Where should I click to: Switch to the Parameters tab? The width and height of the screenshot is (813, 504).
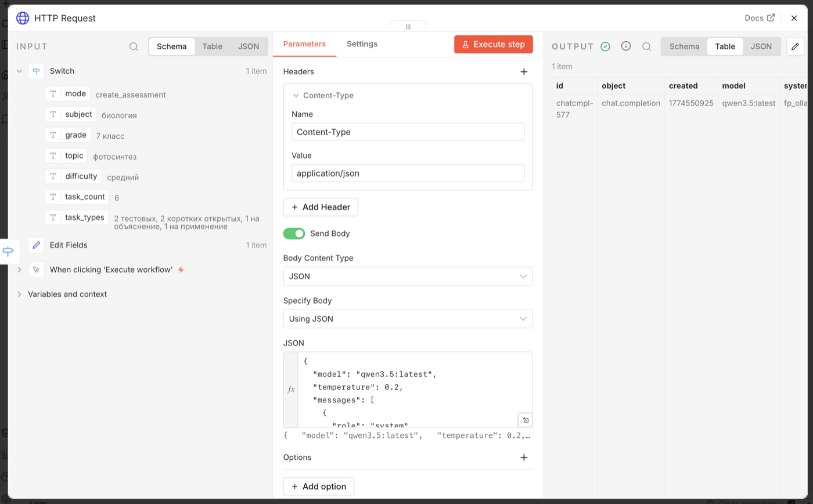[304, 44]
